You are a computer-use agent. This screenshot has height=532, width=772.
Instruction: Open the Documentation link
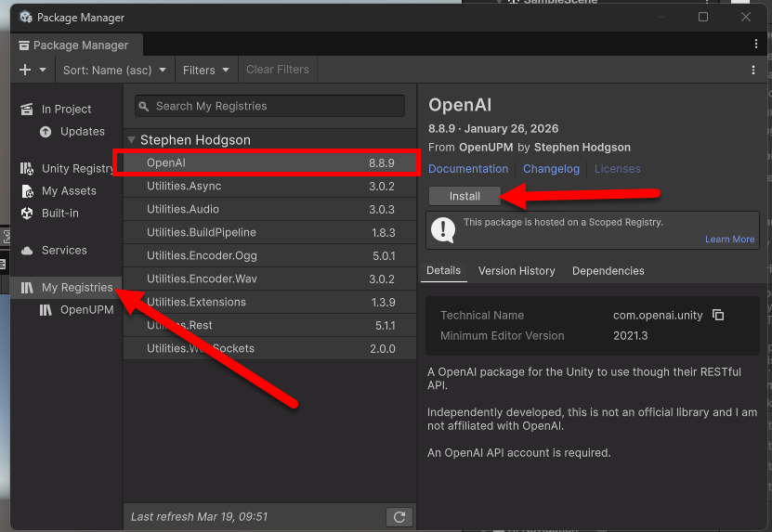467,169
